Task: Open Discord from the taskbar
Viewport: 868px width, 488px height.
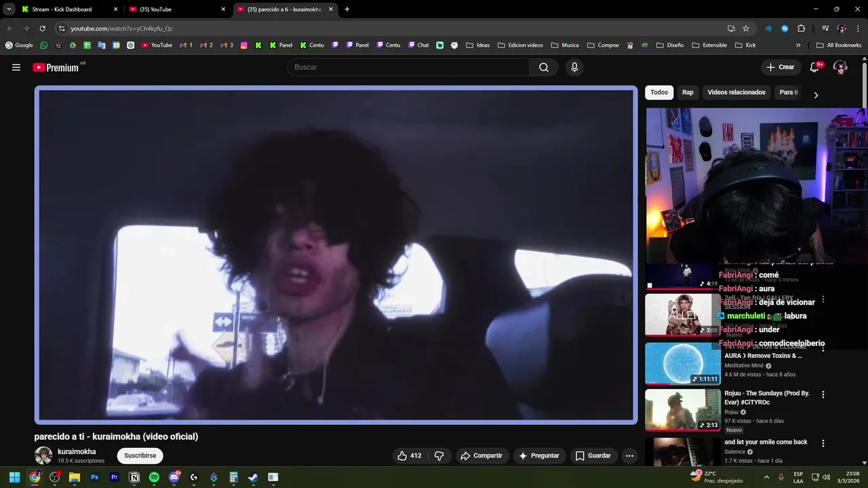Action: click(174, 477)
